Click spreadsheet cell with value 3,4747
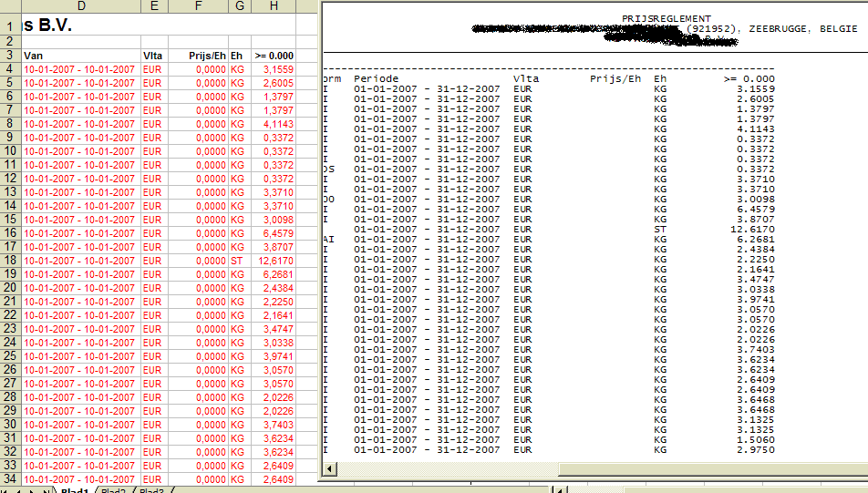The width and height of the screenshot is (868, 493). point(274,329)
